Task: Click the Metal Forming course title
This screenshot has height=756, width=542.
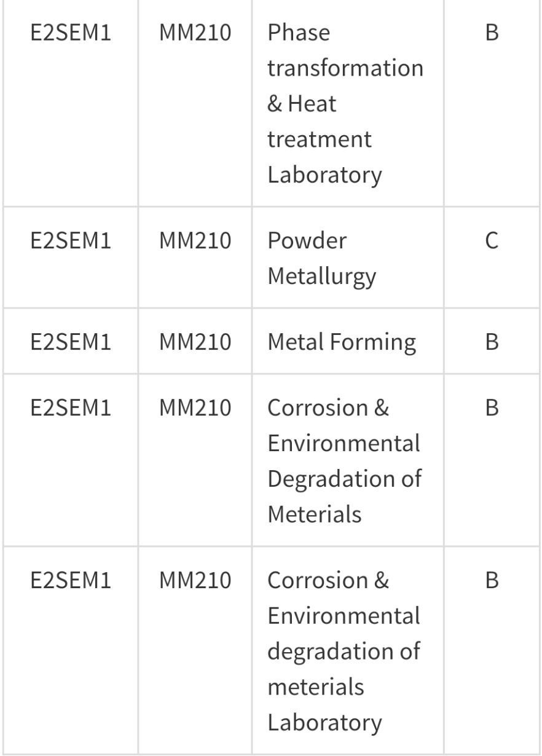Action: point(342,342)
